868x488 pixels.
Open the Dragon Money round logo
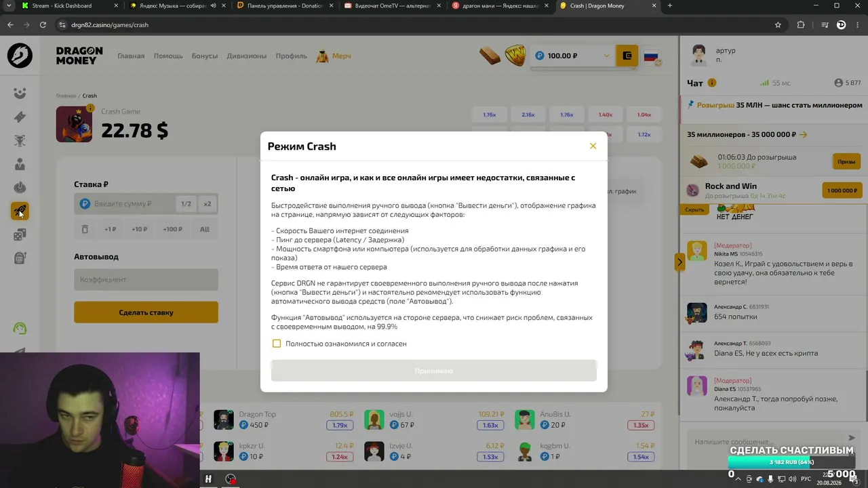pyautogui.click(x=20, y=56)
